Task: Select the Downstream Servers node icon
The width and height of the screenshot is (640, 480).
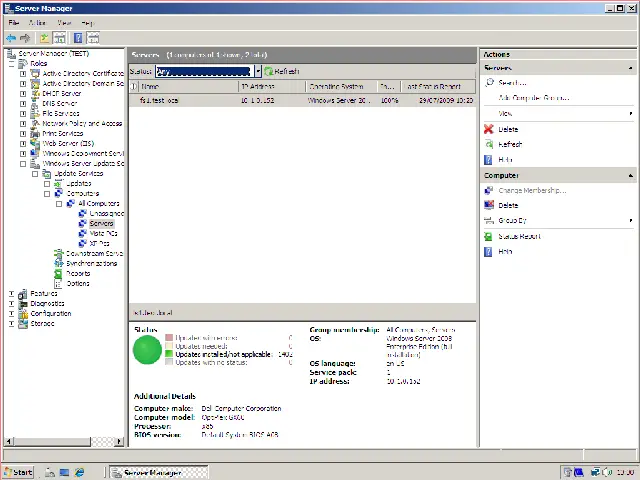Action: (x=59, y=253)
